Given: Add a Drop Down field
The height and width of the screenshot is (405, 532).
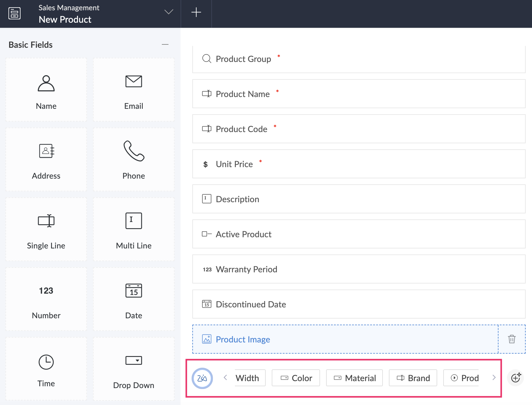Looking at the screenshot, I should click(133, 369).
